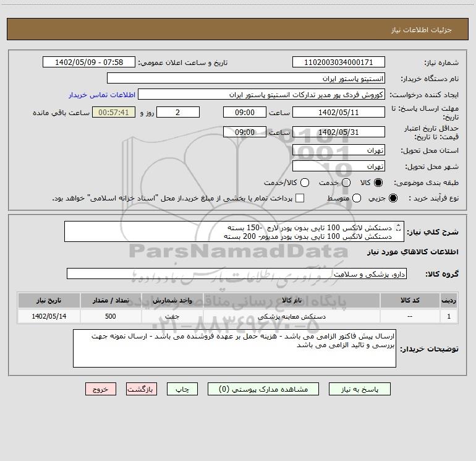
Task: Open buyer contact info link اطلاعات تماس خریدار
Action: pos(102,95)
